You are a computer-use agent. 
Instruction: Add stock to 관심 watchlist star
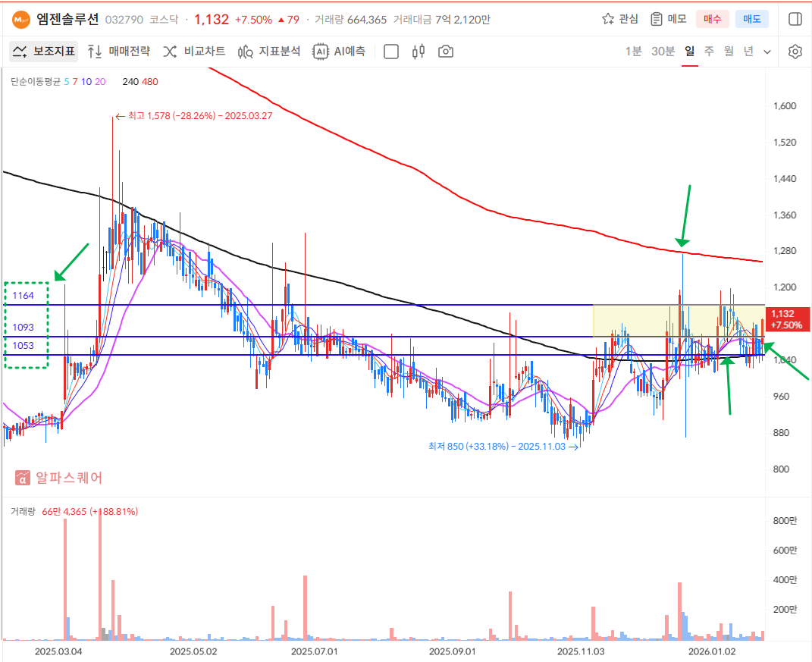(x=619, y=19)
